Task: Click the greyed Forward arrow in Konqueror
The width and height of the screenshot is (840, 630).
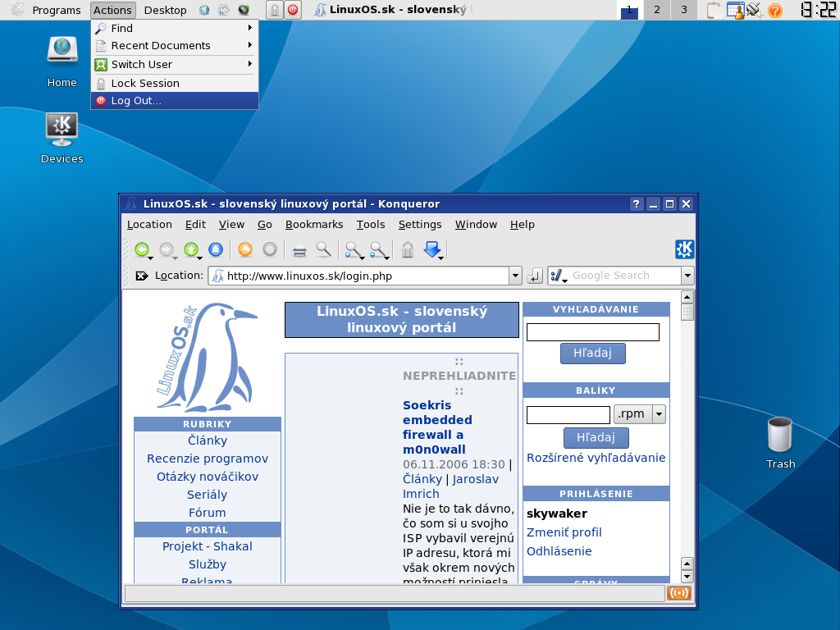Action: pos(167,249)
